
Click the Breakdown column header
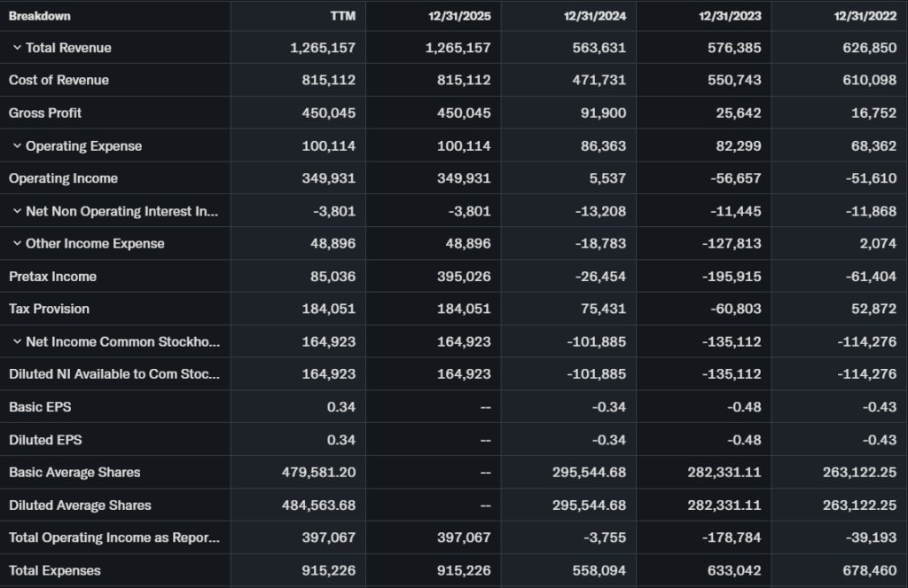coord(40,16)
